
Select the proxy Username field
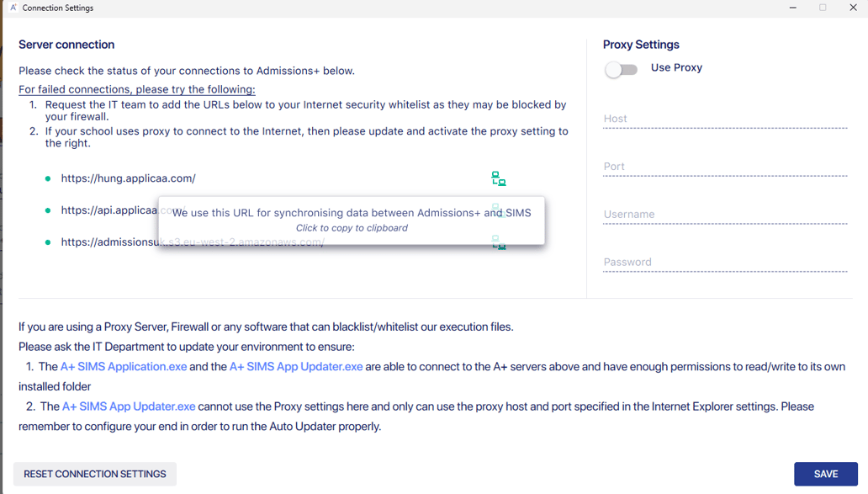[724, 215]
